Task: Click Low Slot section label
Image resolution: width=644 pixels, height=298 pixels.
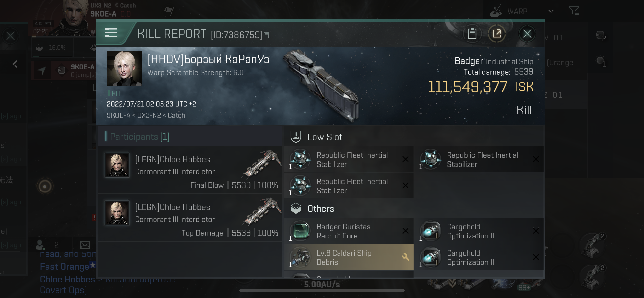Action: click(325, 137)
